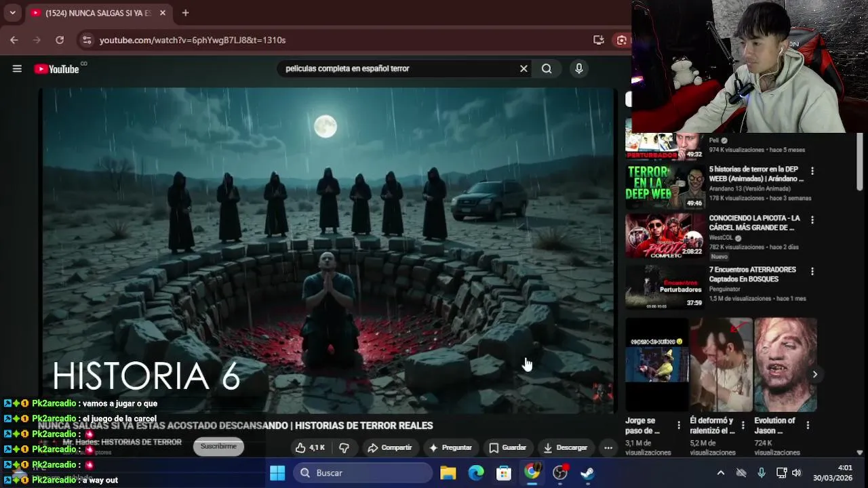Dislike the video
The height and width of the screenshot is (488, 868).
pos(344,447)
